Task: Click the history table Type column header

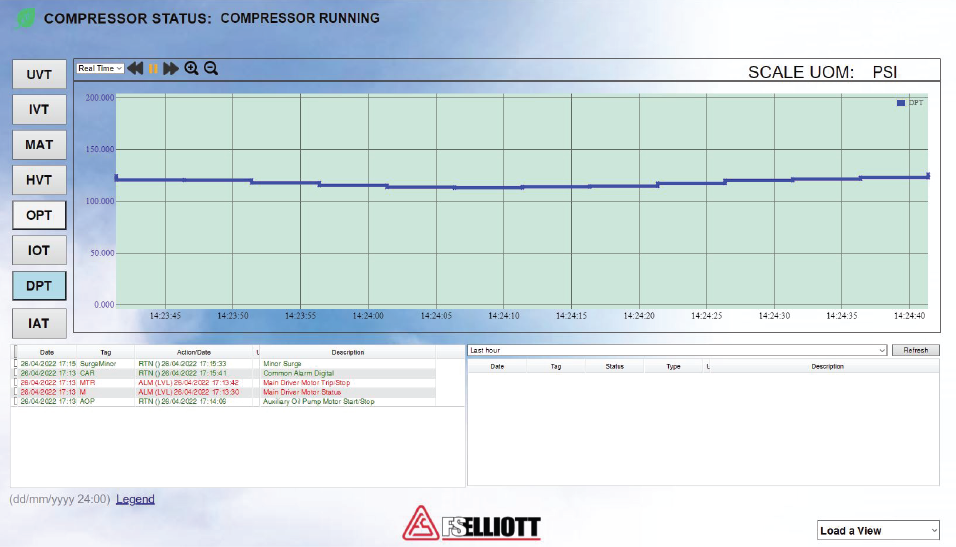Action: click(673, 366)
